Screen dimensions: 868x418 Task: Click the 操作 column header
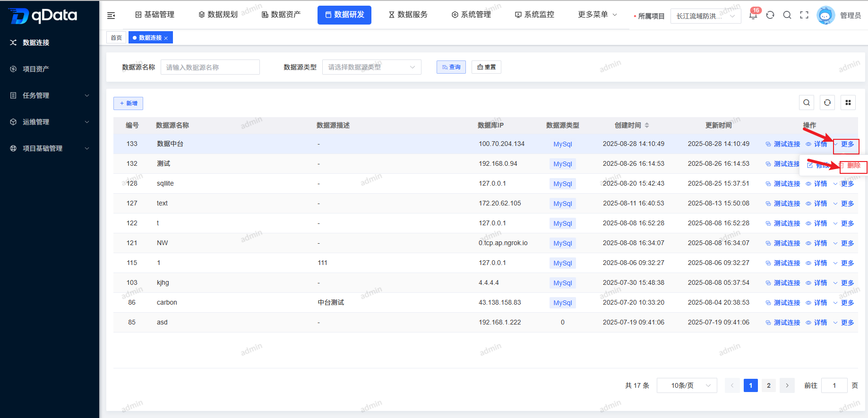point(809,125)
